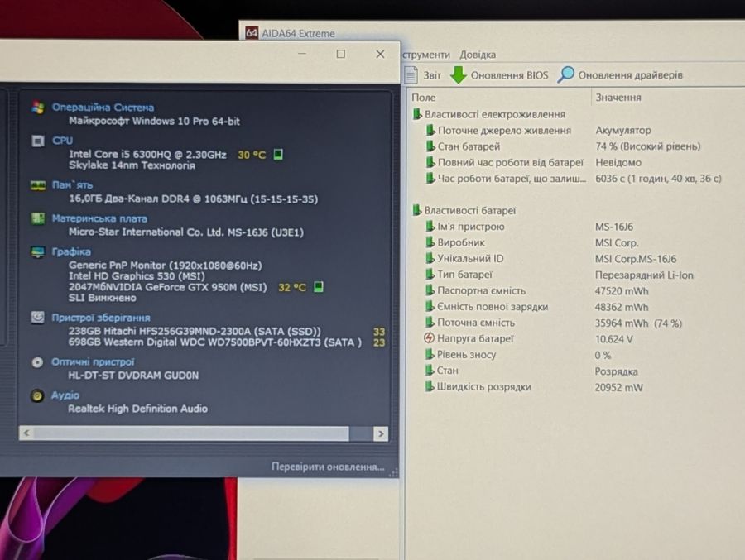
Task: Click the AIDA64 Extreme title bar icon
Action: pyautogui.click(x=252, y=33)
